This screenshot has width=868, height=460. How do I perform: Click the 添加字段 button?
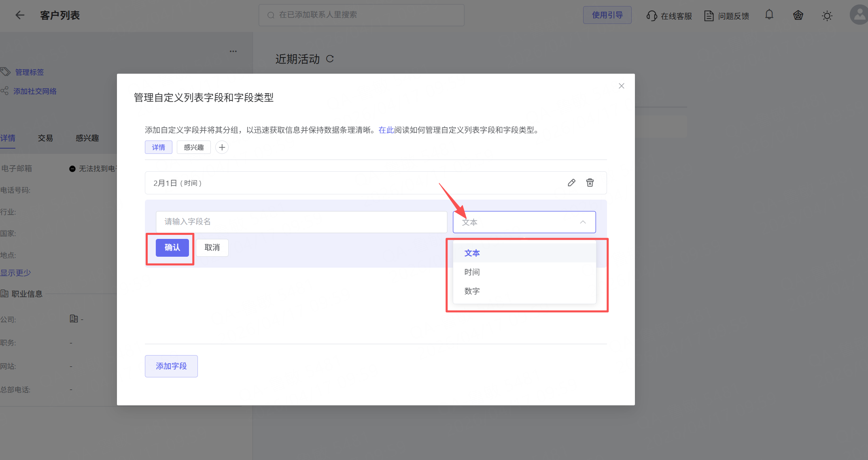point(171,366)
